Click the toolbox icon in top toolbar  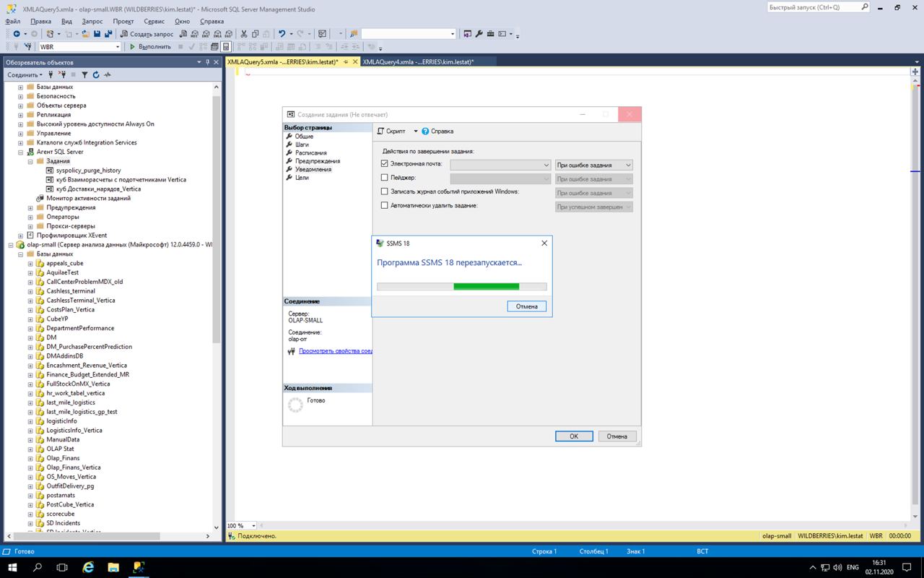tap(491, 34)
